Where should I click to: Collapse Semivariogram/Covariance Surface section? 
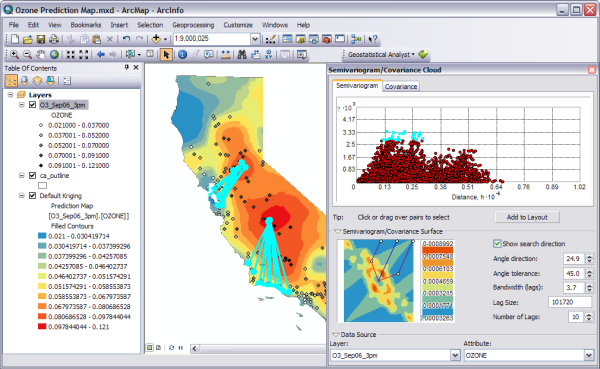pyautogui.click(x=337, y=232)
